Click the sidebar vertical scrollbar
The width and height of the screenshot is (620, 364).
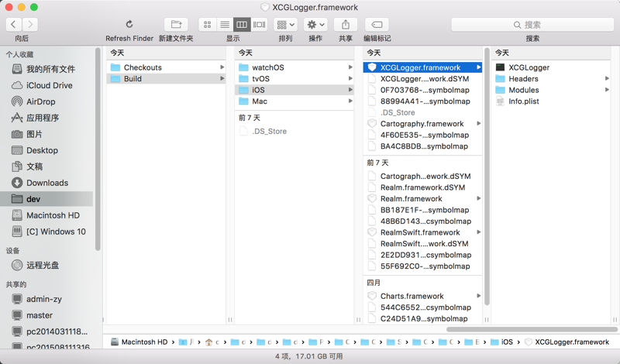98,149
